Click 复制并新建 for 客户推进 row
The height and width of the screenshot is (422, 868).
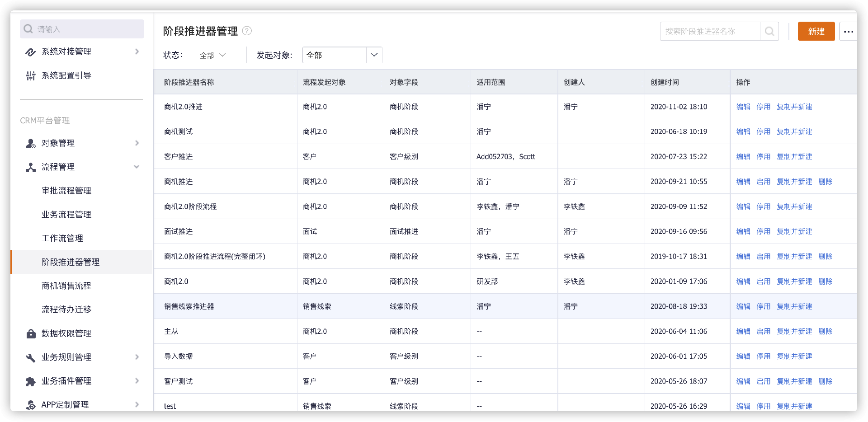[794, 156]
